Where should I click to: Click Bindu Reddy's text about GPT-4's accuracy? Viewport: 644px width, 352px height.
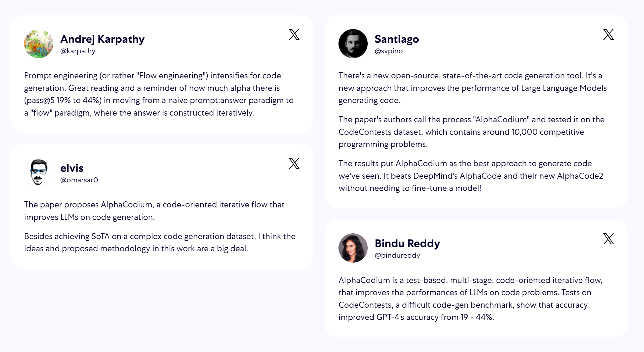[470, 299]
